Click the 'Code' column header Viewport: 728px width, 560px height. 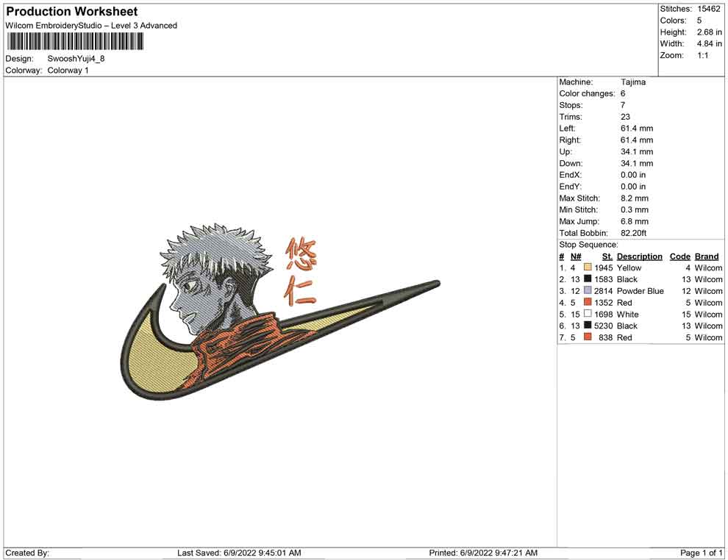tap(679, 256)
